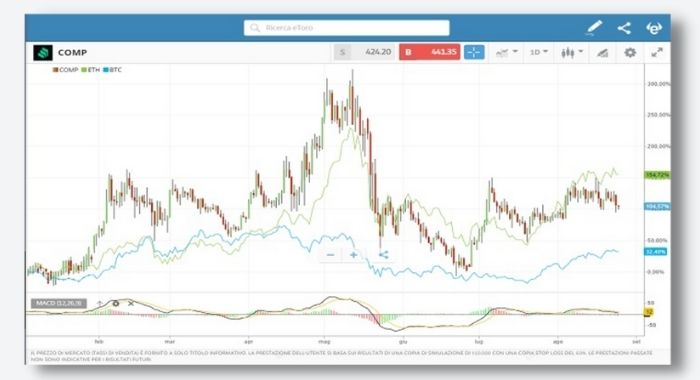The image size is (700, 380).
Task: Click the studies indicator icon before the gear
Action: pyautogui.click(x=602, y=53)
